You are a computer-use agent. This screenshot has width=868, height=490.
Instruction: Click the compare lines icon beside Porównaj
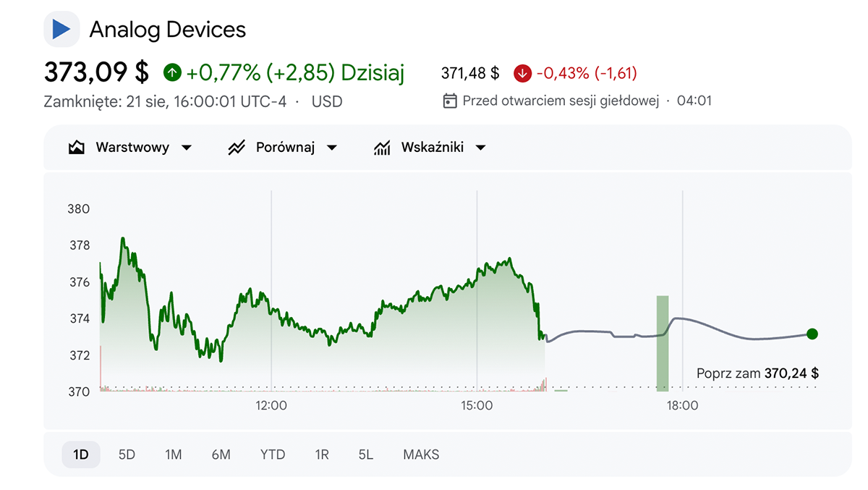(x=237, y=148)
